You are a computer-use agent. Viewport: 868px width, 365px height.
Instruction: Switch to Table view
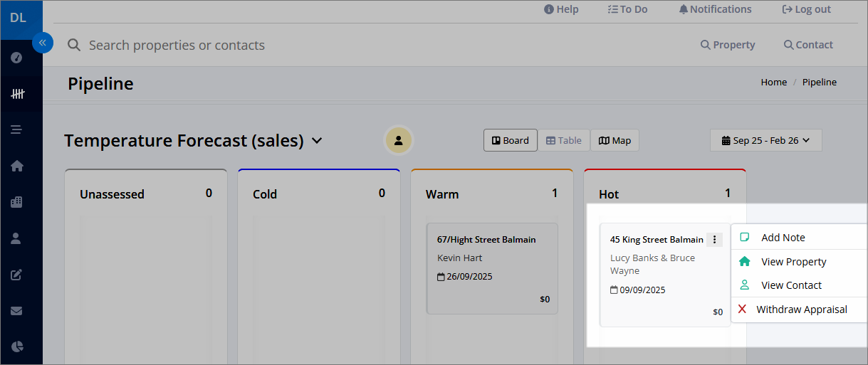tap(563, 140)
